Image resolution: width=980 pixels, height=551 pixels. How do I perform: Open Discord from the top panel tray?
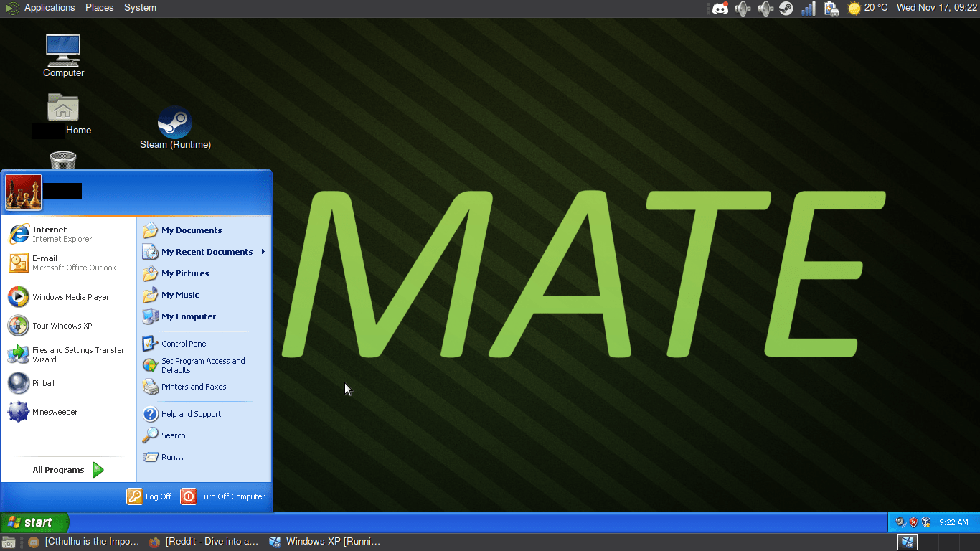click(720, 8)
